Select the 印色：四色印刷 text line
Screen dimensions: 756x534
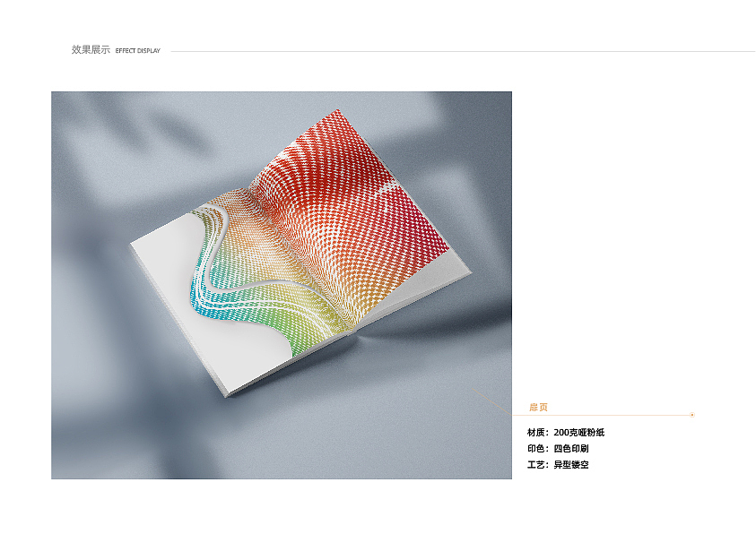click(x=558, y=448)
